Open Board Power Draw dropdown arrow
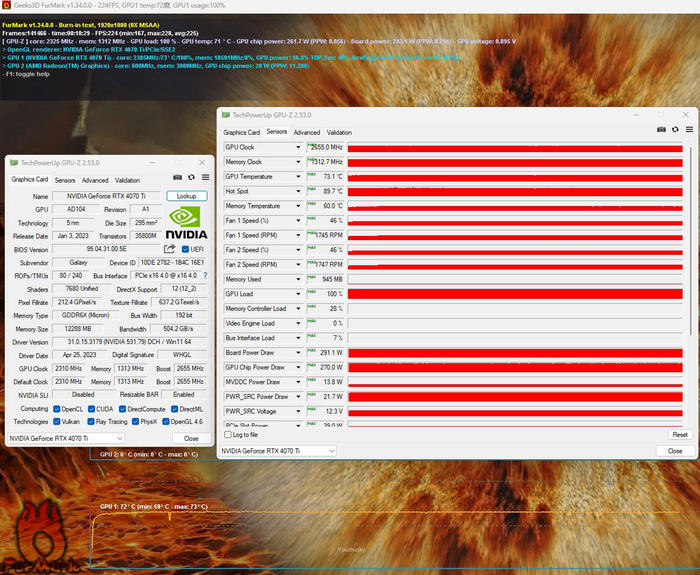 point(298,353)
